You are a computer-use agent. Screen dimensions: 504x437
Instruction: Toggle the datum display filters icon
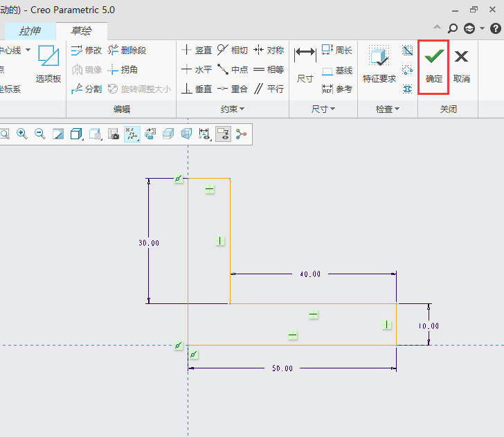click(132, 134)
